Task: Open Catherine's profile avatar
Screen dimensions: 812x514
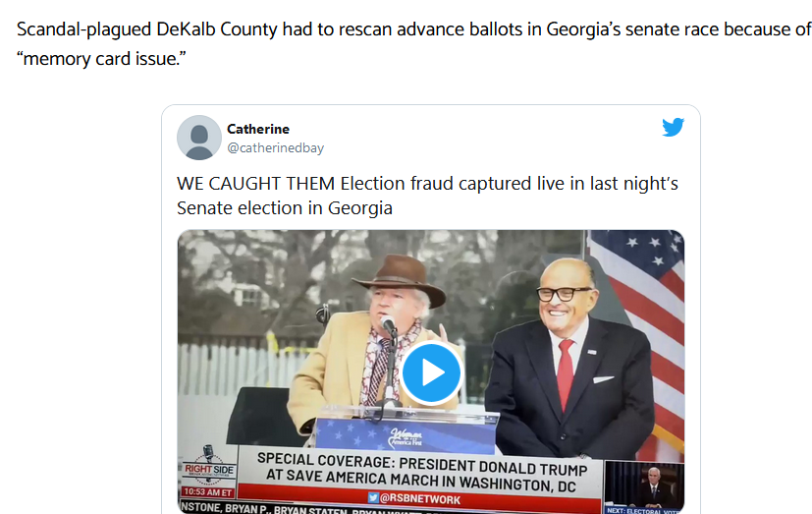Action: coord(198,137)
